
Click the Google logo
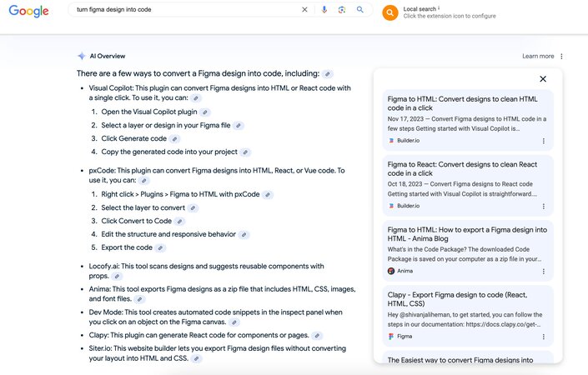(29, 11)
